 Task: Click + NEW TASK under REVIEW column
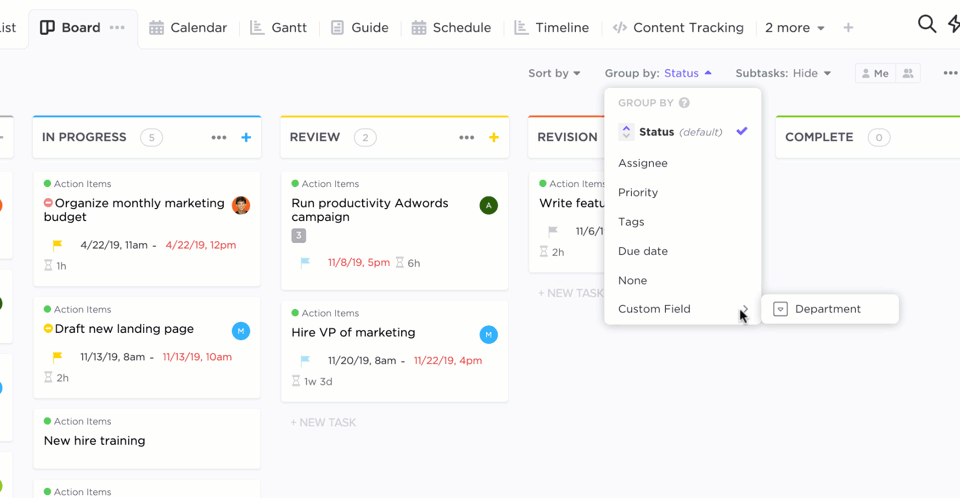click(323, 423)
